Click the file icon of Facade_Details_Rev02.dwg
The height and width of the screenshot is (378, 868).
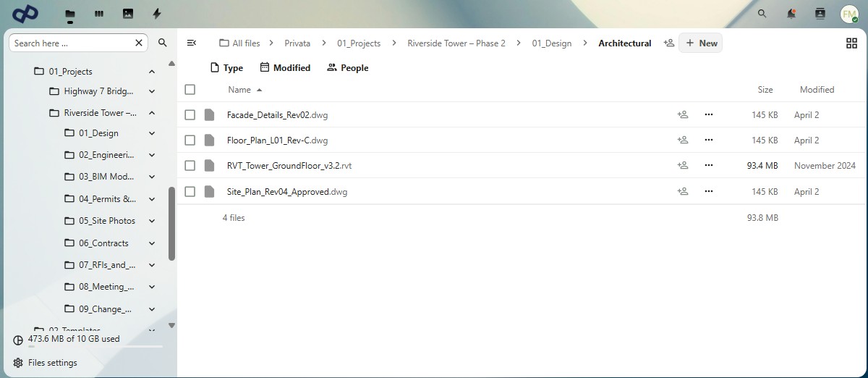[210, 114]
